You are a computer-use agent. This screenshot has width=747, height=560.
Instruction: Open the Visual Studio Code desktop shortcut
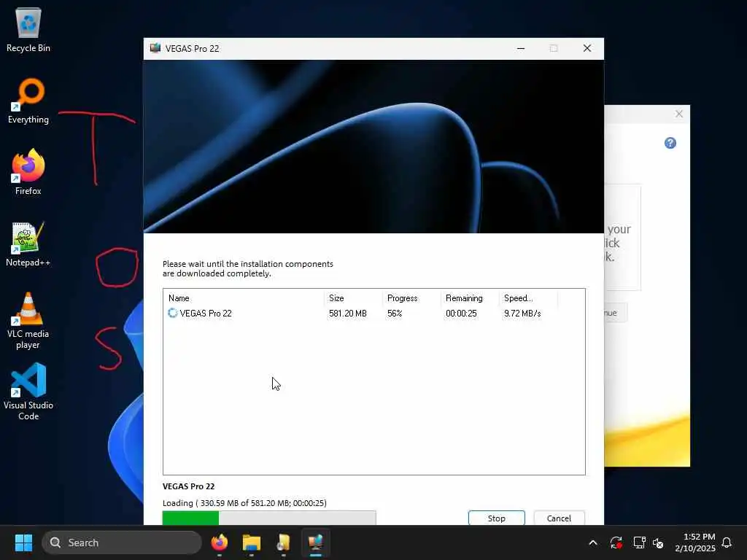[x=28, y=392]
